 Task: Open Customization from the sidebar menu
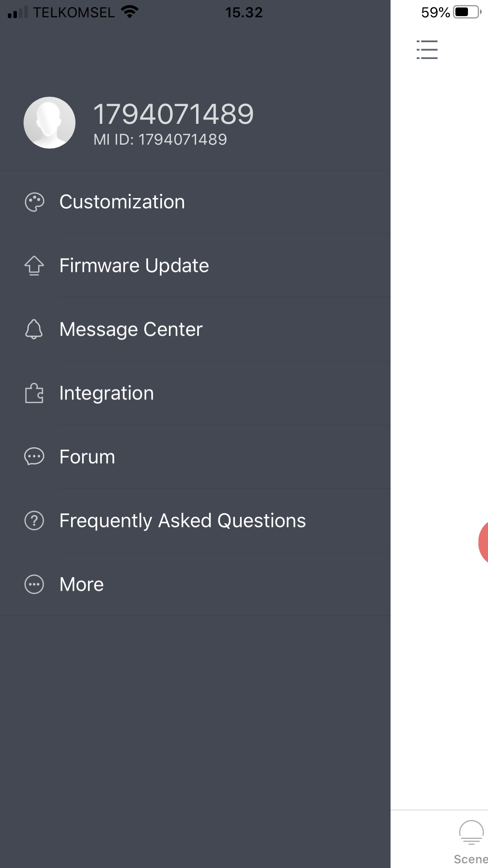click(x=122, y=202)
